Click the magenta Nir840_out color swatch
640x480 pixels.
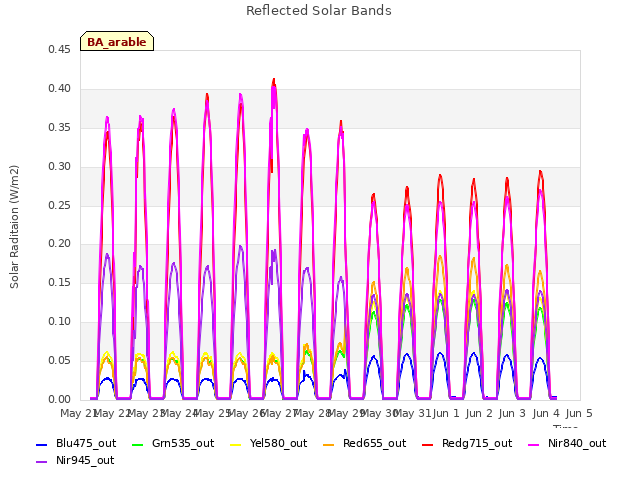(533, 444)
